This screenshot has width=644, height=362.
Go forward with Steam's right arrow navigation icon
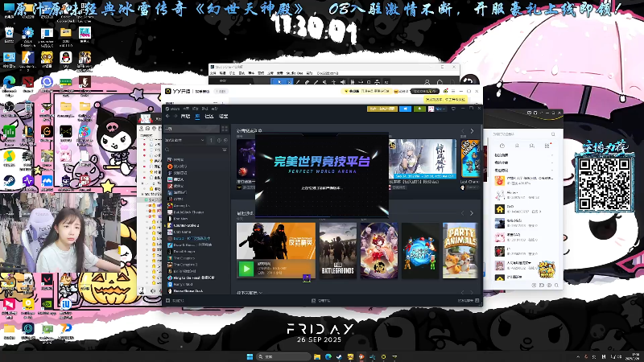175,117
